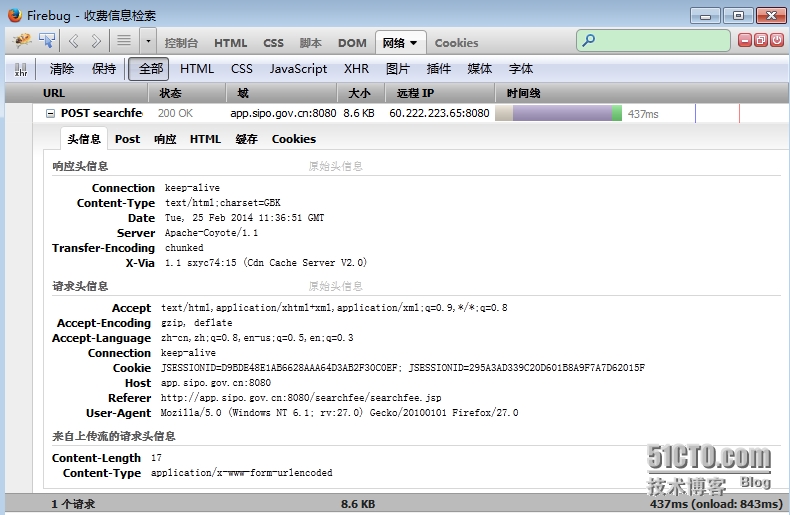Screen dimensions: 790x515
Task: Filter requests by 字体 type
Action: pos(520,69)
